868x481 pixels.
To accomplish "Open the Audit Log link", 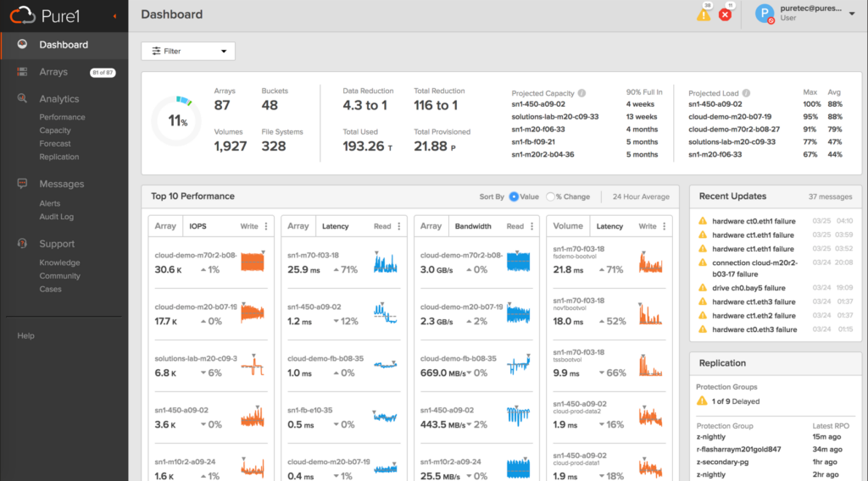I will pos(56,217).
